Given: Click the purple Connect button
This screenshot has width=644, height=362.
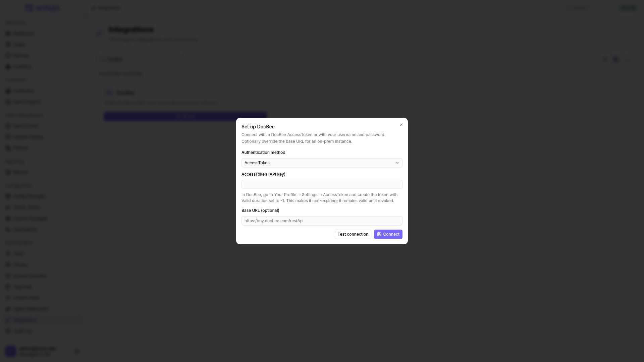Looking at the screenshot, I should point(388,234).
